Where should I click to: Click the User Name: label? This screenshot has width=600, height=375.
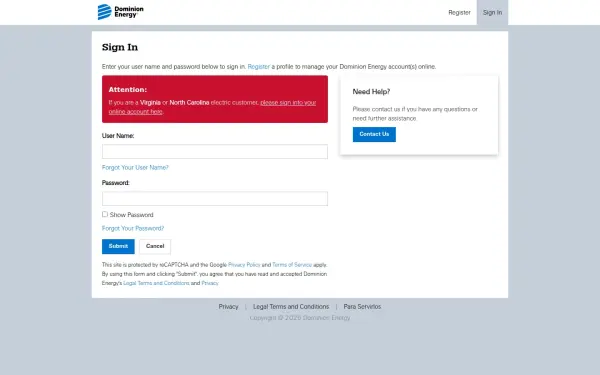118,136
